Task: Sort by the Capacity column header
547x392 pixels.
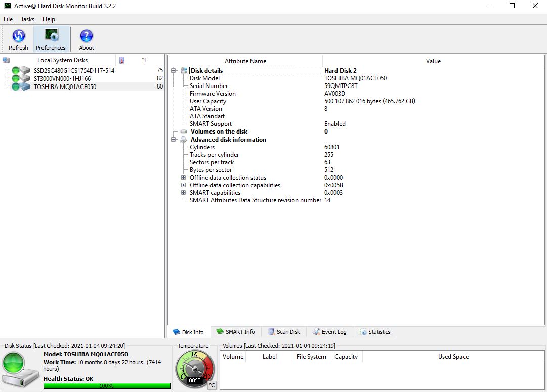Action: pyautogui.click(x=346, y=357)
